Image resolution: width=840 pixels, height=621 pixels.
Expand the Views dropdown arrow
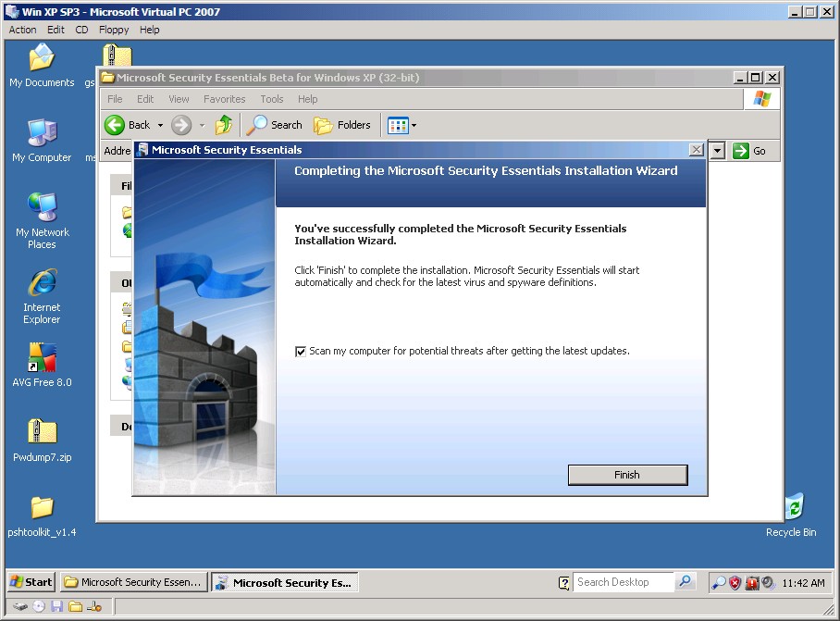[x=414, y=125]
